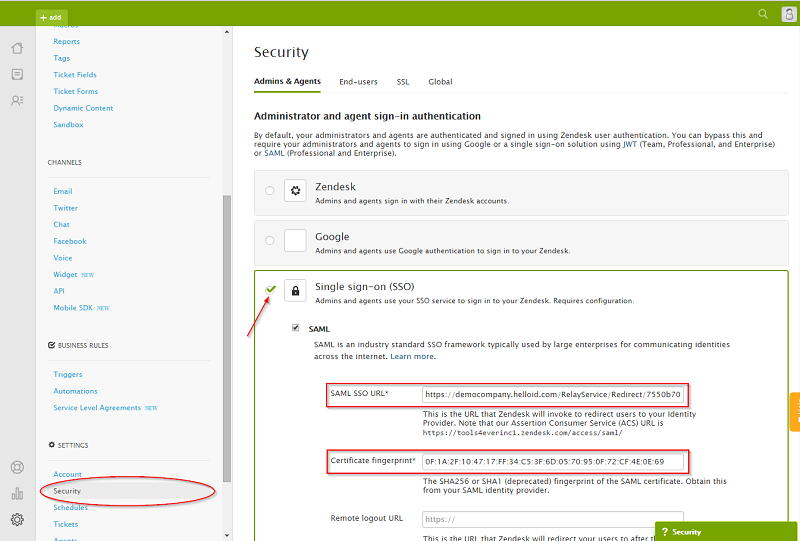Image resolution: width=800 pixels, height=541 pixels.
Task: Click the search magnifier icon
Action: (x=763, y=14)
